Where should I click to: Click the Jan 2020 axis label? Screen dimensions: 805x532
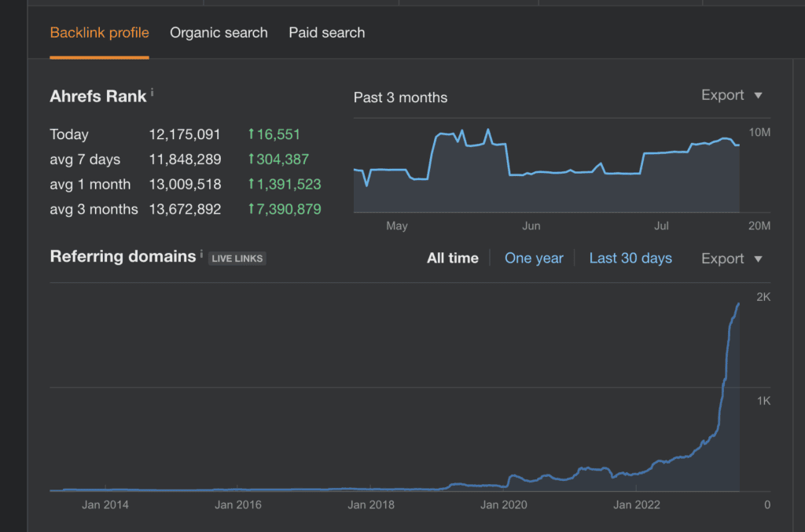coord(504,504)
